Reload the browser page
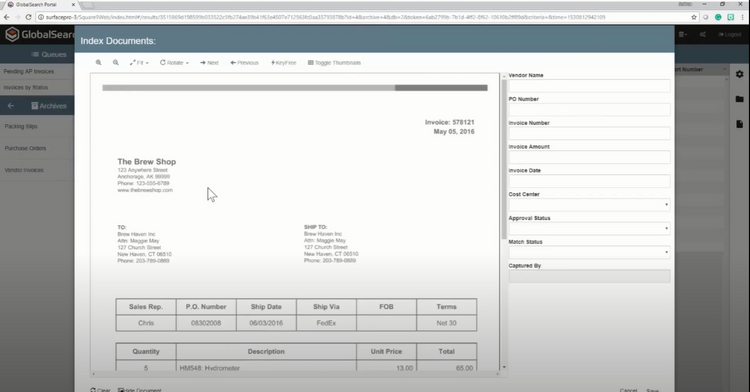750x392 pixels. pos(28,17)
